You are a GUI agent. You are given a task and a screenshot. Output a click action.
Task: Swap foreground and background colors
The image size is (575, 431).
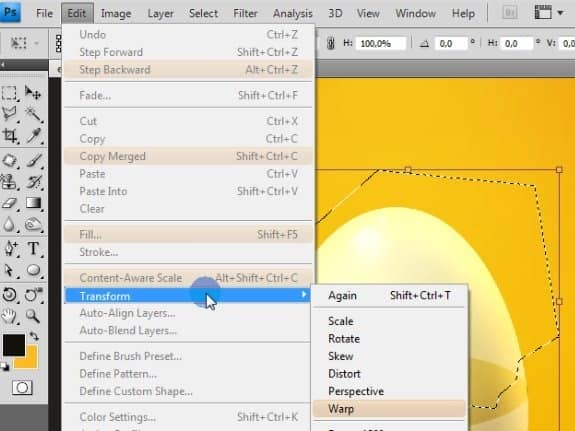click(34, 336)
